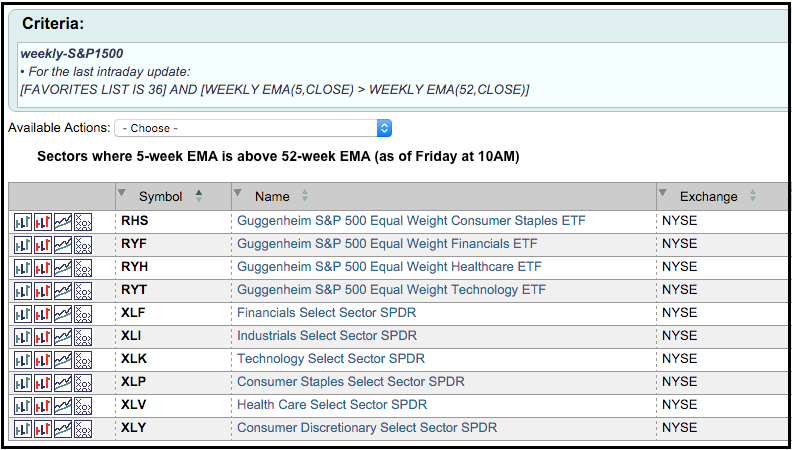Open the line chart icon for XLK
This screenshot has width=792, height=450.
coord(63,359)
